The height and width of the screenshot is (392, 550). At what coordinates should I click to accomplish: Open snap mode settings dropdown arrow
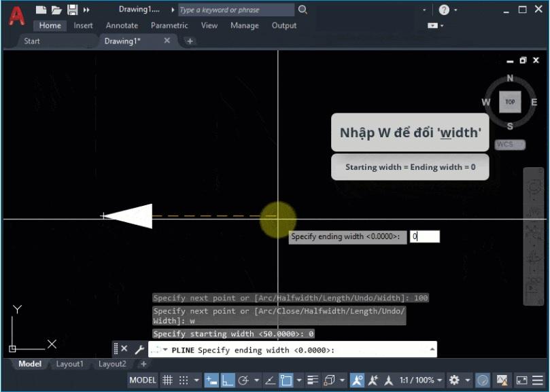(196, 380)
